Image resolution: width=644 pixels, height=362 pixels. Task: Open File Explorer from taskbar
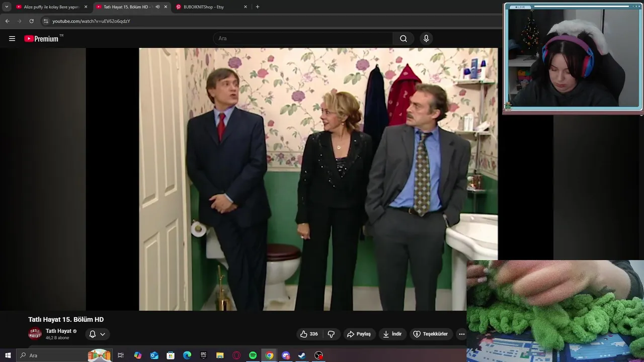click(x=220, y=355)
